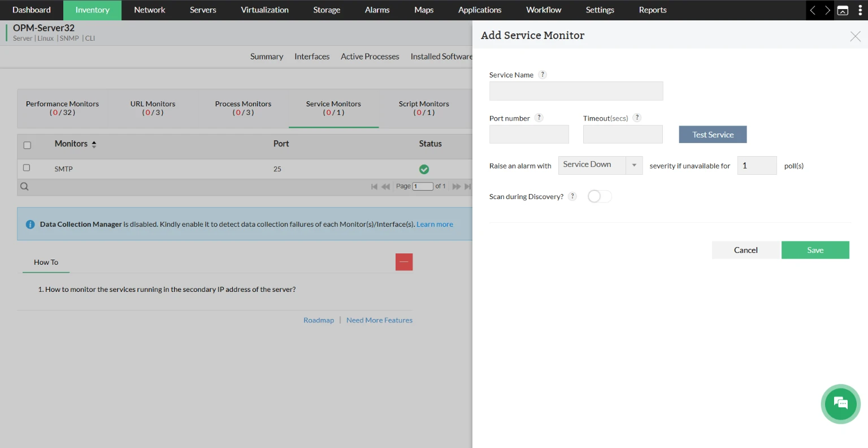Click the Cancel button
This screenshot has height=448, width=868.
pos(746,250)
